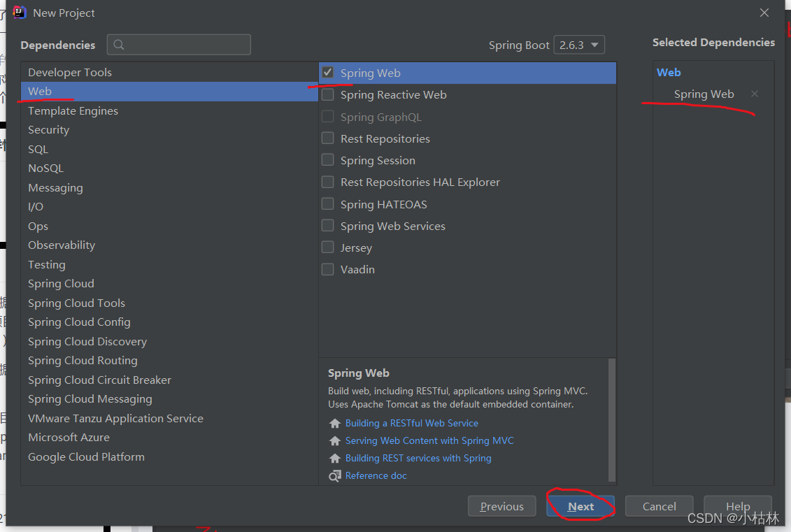
Task: Go back with Previous button
Action: click(x=502, y=506)
